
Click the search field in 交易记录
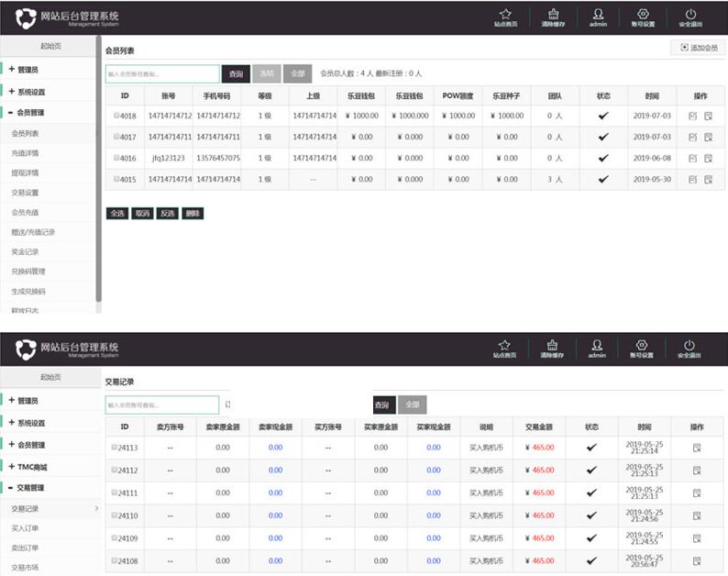pyautogui.click(x=162, y=404)
